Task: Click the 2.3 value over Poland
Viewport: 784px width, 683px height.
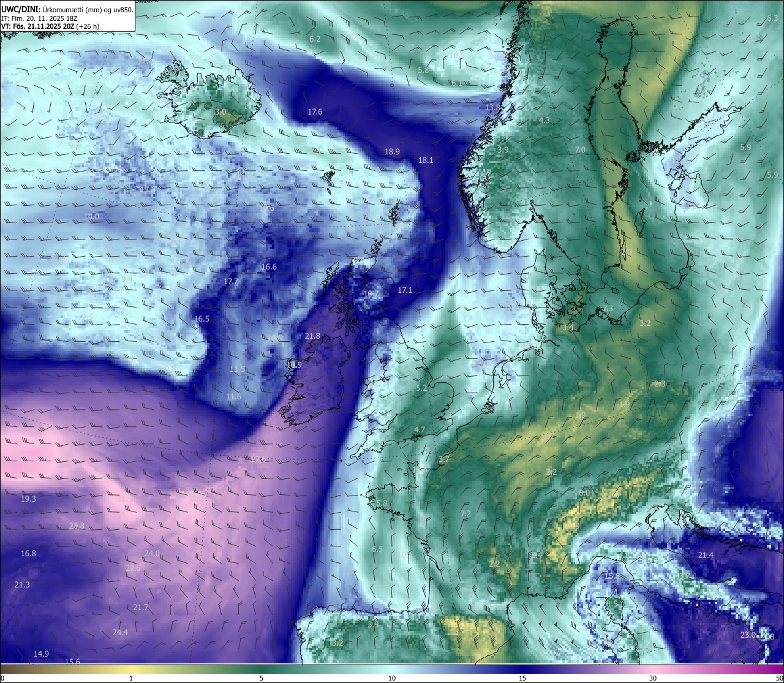Action: (659, 384)
